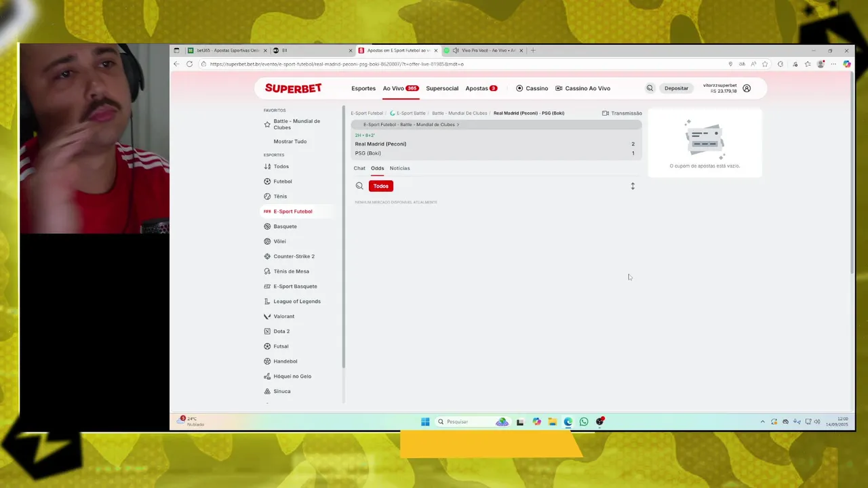
Task: Open the Copilot icon in browser toolbar
Action: pyautogui.click(x=847, y=64)
